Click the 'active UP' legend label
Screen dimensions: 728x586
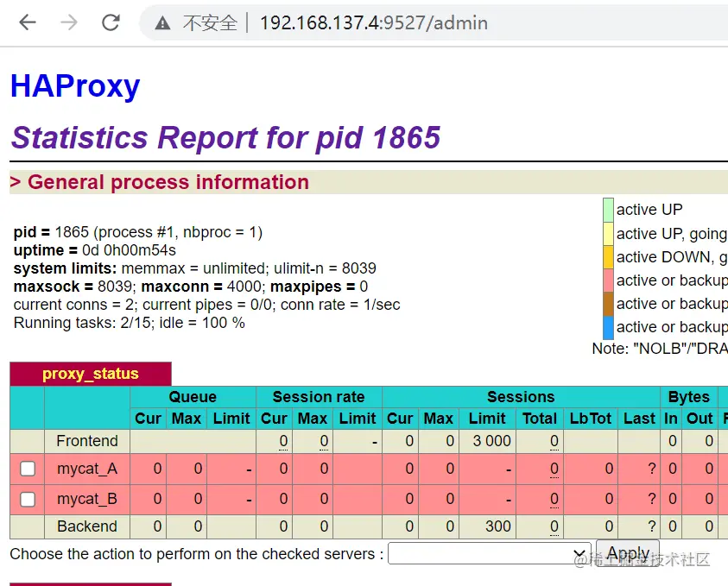pos(649,210)
